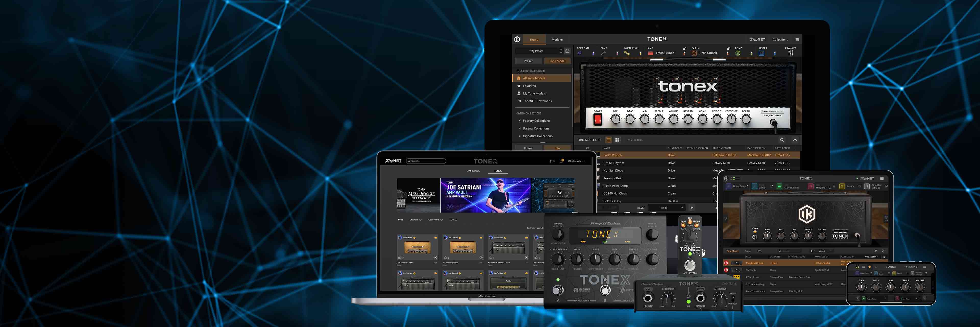Screen dimensions: 980x327
Task: Flip the red POWER switch on amp
Action: [598, 120]
